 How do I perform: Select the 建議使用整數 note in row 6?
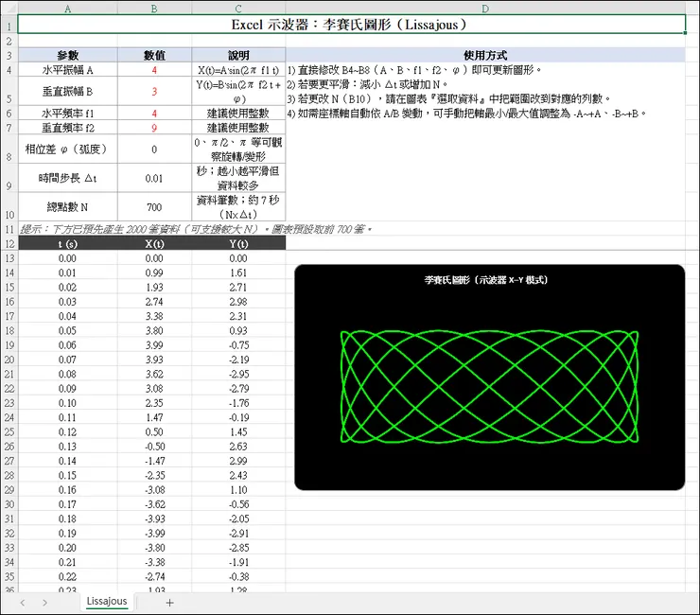[238, 113]
